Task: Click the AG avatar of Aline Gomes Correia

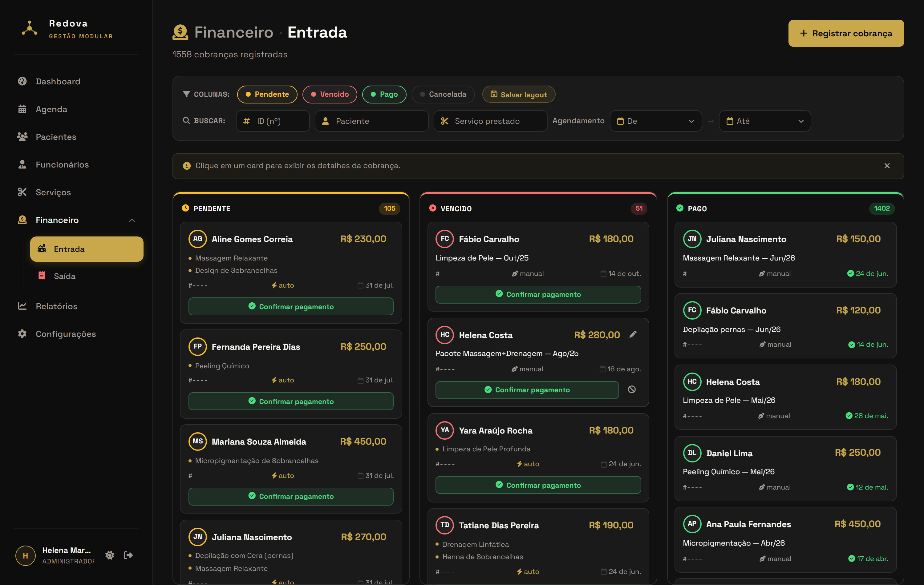Action: click(198, 239)
